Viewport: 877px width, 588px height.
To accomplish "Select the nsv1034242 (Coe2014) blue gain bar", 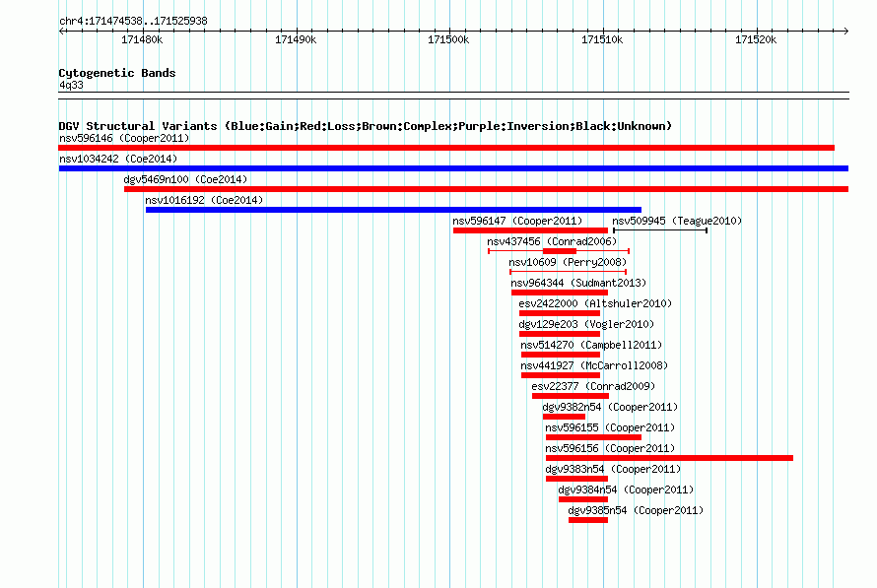I will tap(453, 168).
